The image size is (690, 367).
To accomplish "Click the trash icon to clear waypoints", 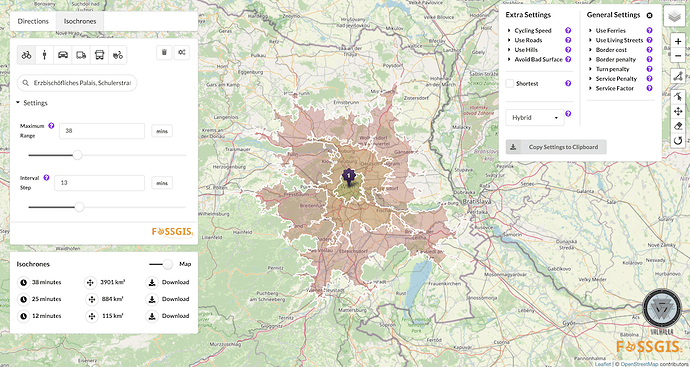I will (x=164, y=52).
